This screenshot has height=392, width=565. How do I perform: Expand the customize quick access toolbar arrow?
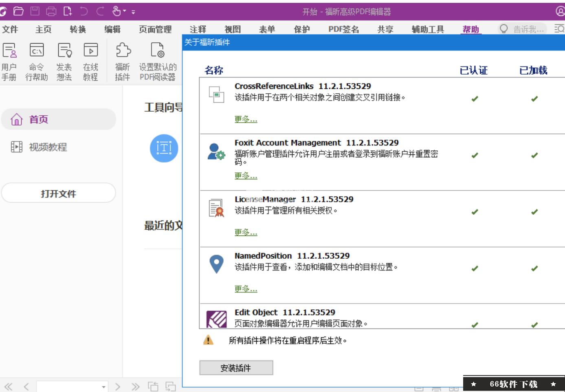click(x=134, y=12)
